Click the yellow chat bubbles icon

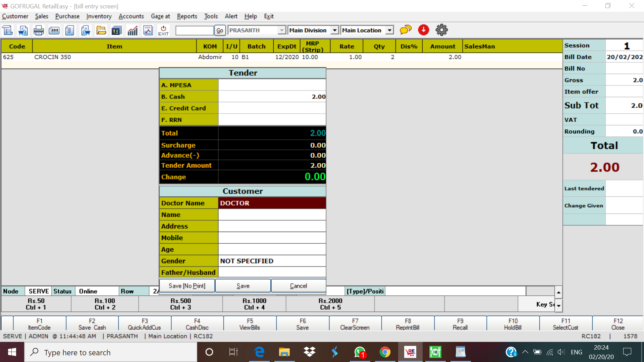pos(406,30)
